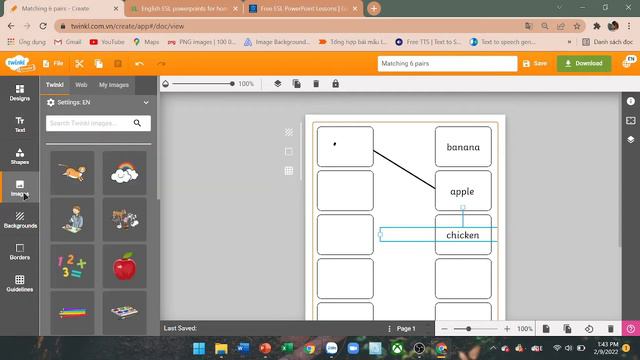This screenshot has width=640, height=360.
Task: Adjust the bottom zoom slider
Action: click(476, 329)
